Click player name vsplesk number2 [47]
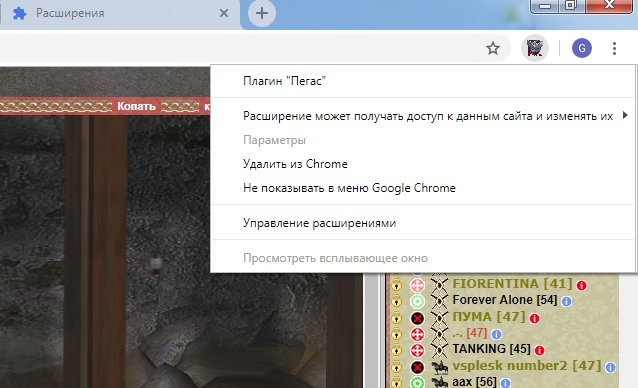 coord(527,366)
